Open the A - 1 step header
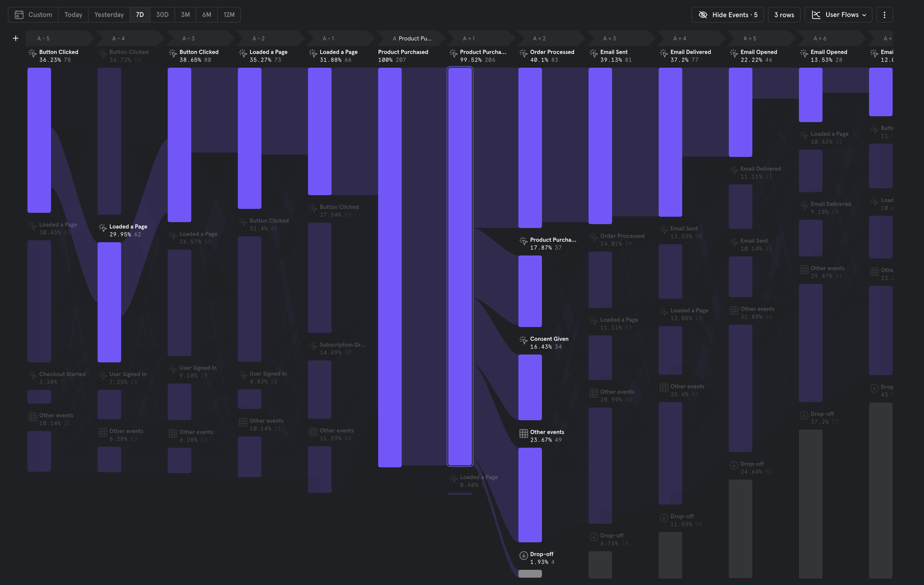Image resolution: width=924 pixels, height=585 pixels. coord(340,38)
